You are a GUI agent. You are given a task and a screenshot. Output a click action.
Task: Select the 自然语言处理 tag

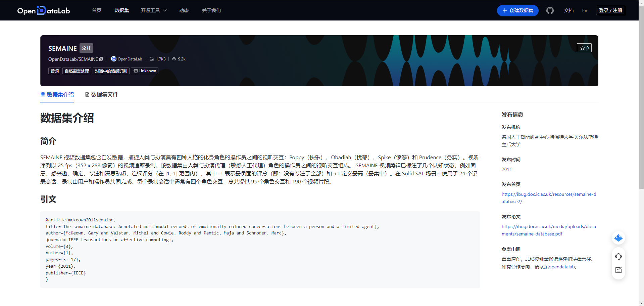click(77, 71)
